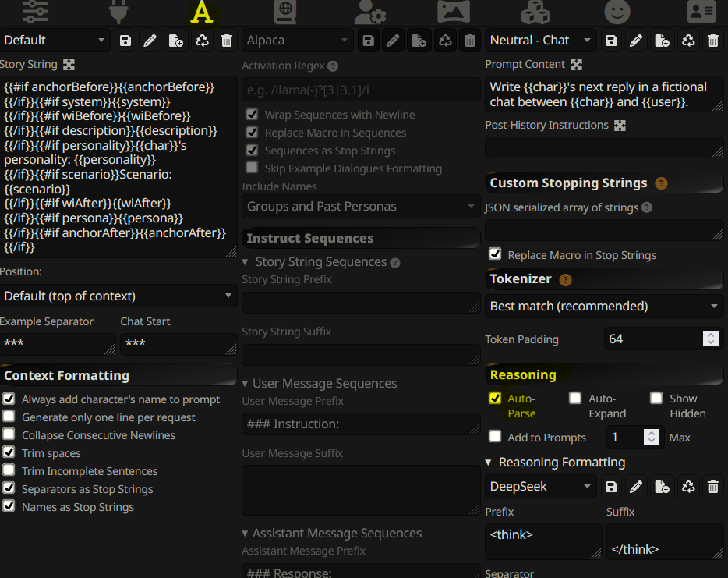
Task: Open the Tokenizer Best match dropdown
Action: [x=604, y=307]
